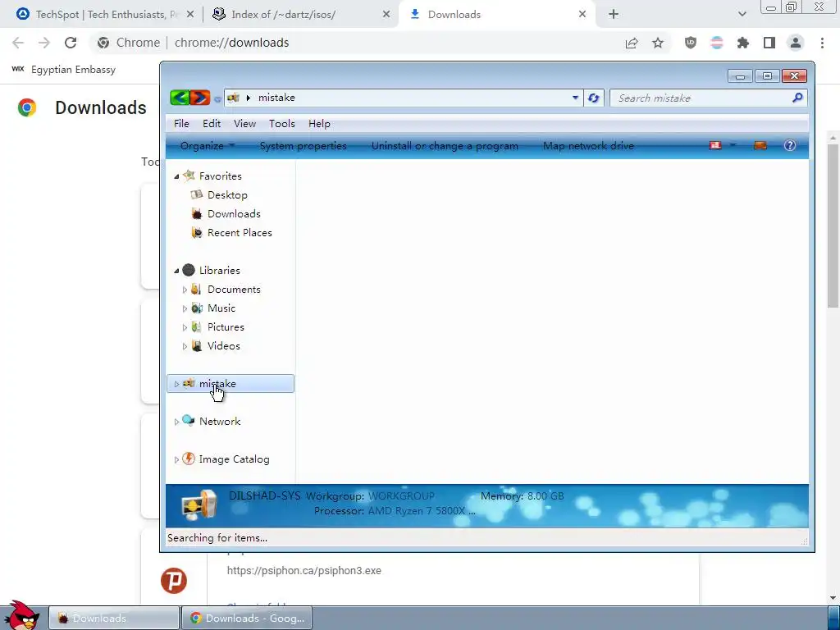Viewport: 840px width, 630px height.
Task: Open the address bar history dropdown arrow
Action: point(575,98)
